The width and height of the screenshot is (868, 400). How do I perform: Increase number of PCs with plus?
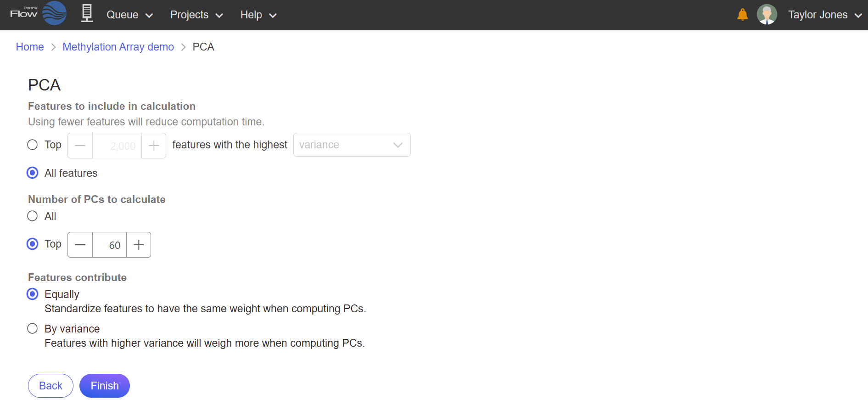point(139,245)
